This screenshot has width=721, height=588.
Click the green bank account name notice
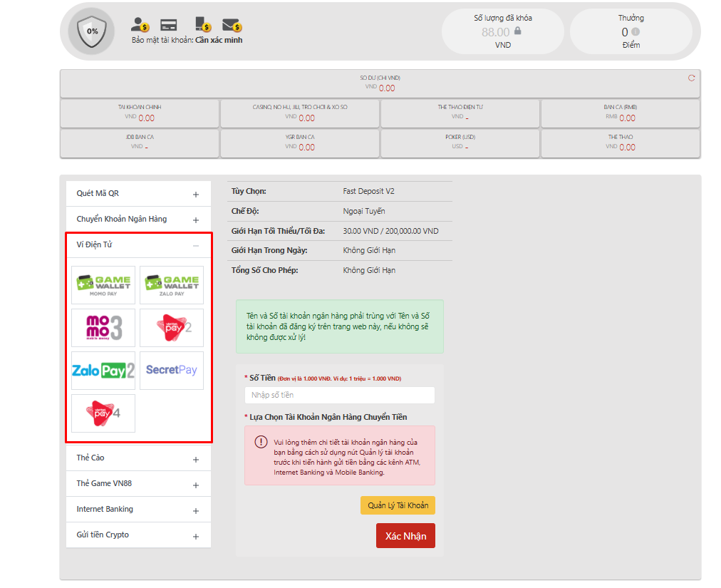tap(340, 326)
